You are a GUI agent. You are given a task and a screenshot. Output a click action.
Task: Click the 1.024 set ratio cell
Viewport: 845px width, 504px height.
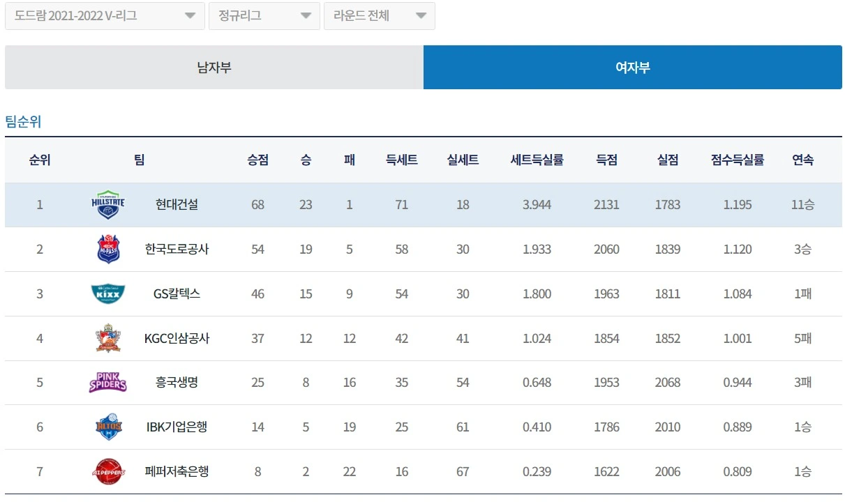point(537,338)
